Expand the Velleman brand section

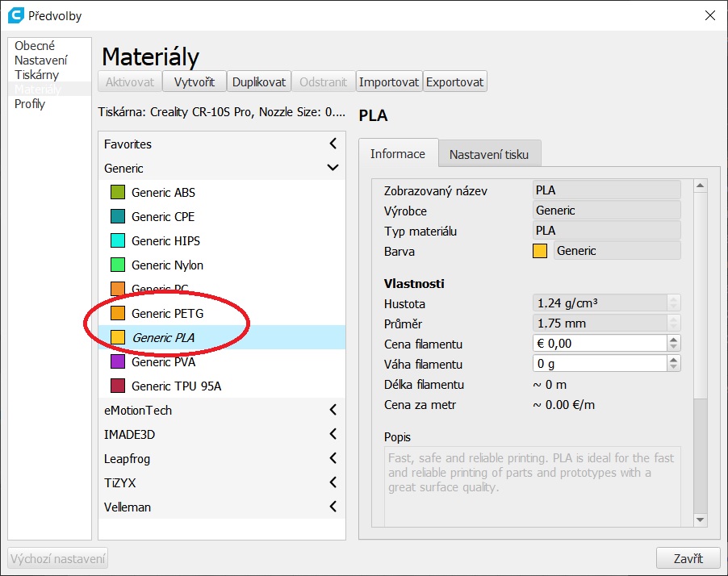[333, 507]
